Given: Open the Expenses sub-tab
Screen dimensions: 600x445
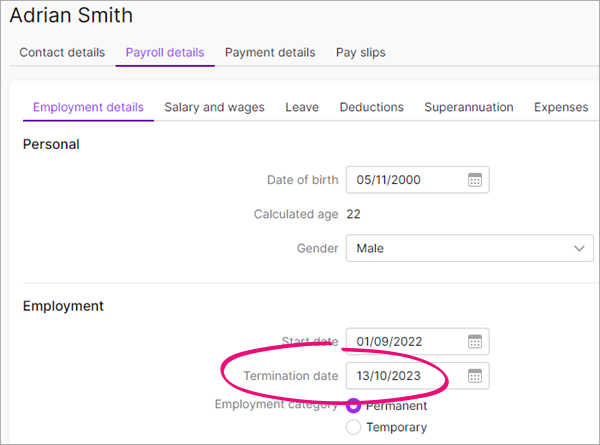Looking at the screenshot, I should pyautogui.click(x=561, y=107).
